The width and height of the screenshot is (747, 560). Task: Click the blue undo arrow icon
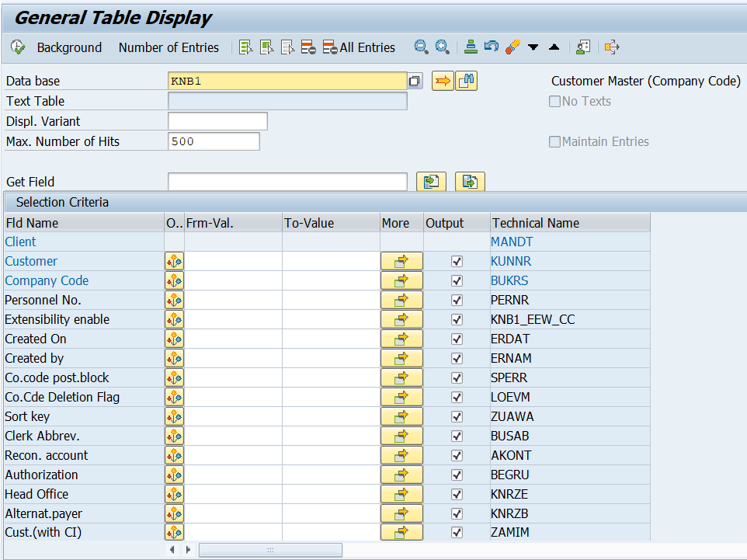(x=492, y=47)
